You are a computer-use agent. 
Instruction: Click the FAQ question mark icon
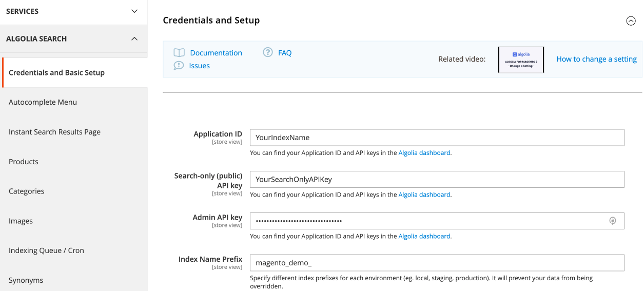(x=268, y=52)
